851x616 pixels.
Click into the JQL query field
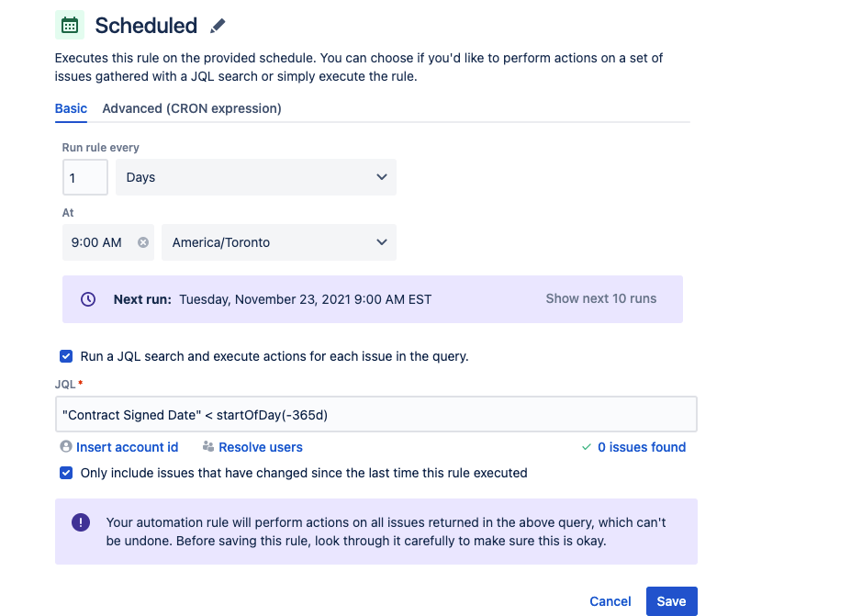(x=375, y=414)
